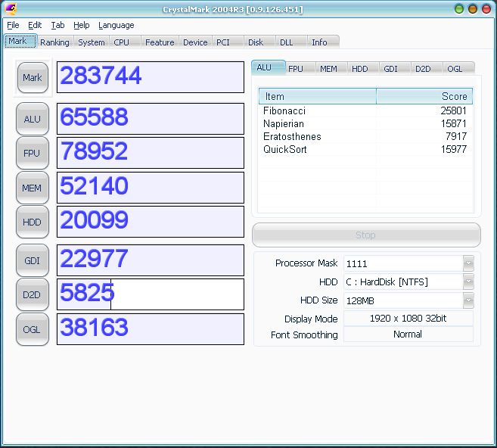497x448 pixels.
Task: Click the OGL score 38163
Action: 151,328
